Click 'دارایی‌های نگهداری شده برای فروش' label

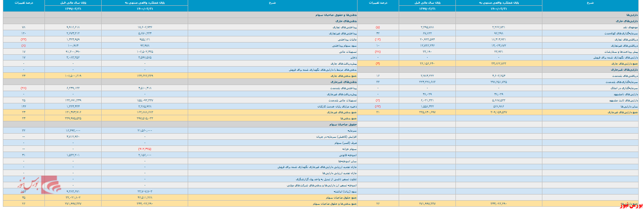[x=615, y=58]
